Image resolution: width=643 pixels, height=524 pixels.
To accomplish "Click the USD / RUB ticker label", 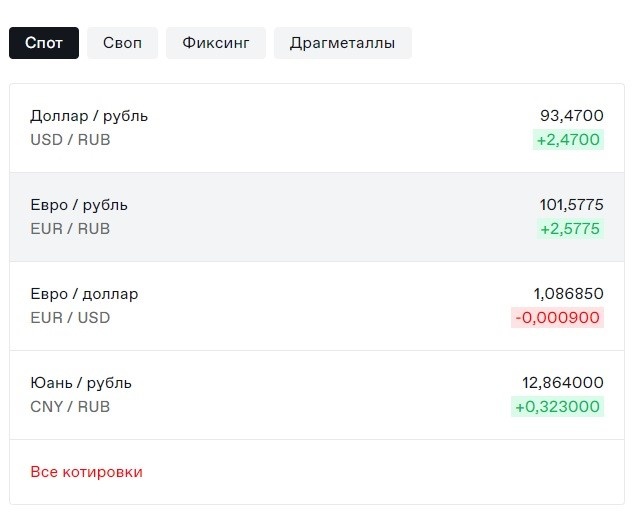I will click(x=70, y=140).
